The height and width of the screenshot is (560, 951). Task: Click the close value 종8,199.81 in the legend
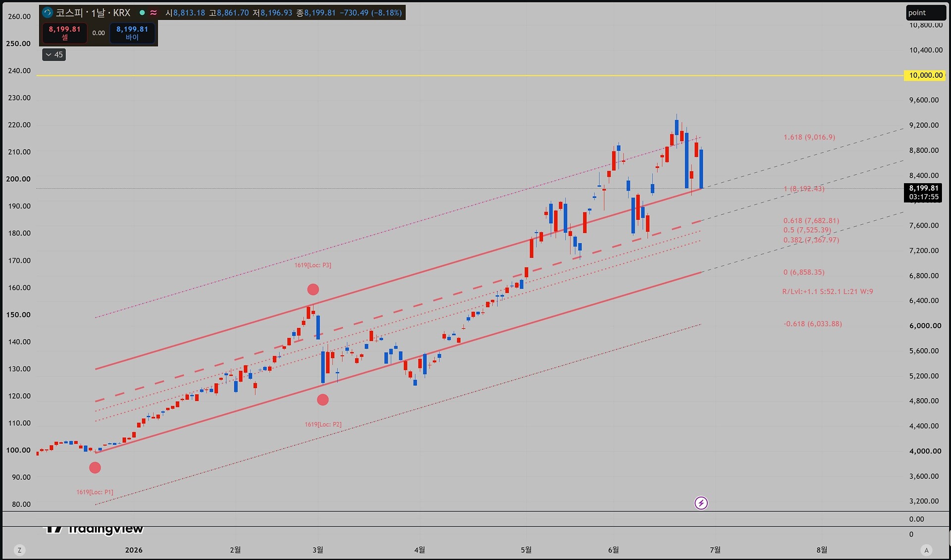click(x=316, y=13)
